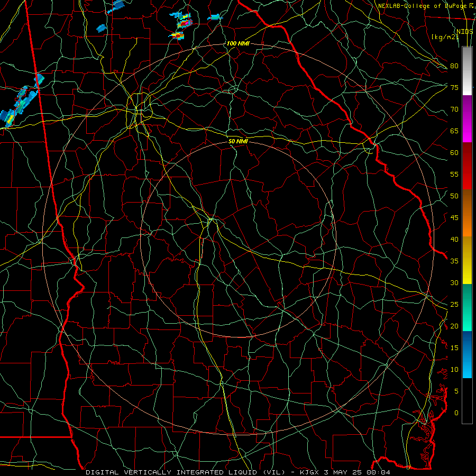Click the KJGX station identifier in caption
Viewport: 476px width, 476px height.
310,472
